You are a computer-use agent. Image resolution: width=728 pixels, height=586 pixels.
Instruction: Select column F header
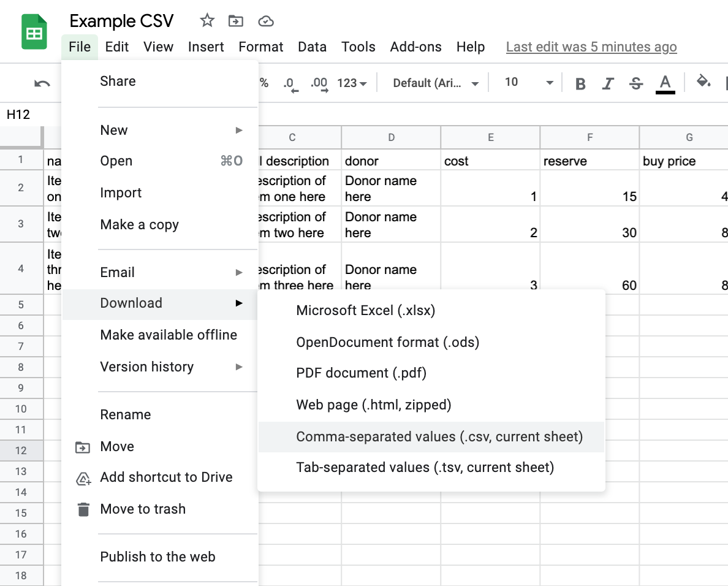coord(590,137)
